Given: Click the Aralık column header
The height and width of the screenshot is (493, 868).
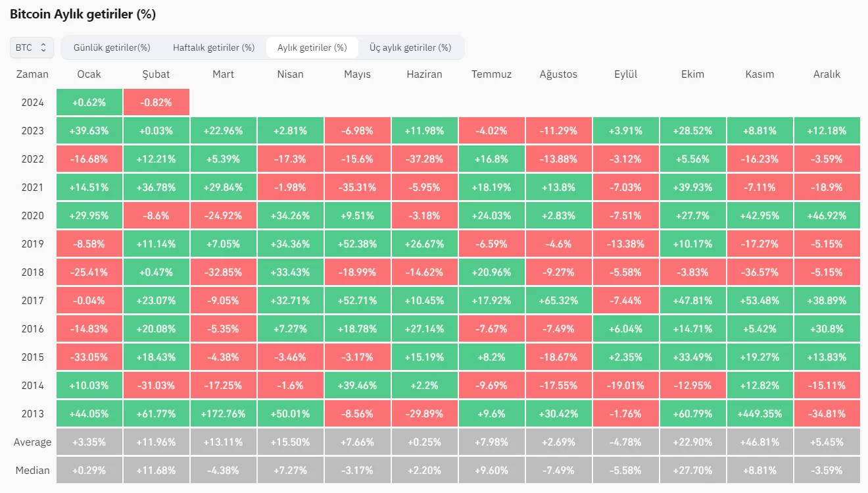Looking at the screenshot, I should click(827, 74).
